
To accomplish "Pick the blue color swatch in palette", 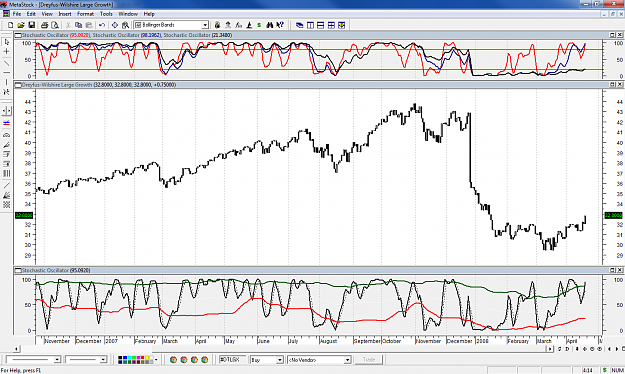I will coord(125,358).
